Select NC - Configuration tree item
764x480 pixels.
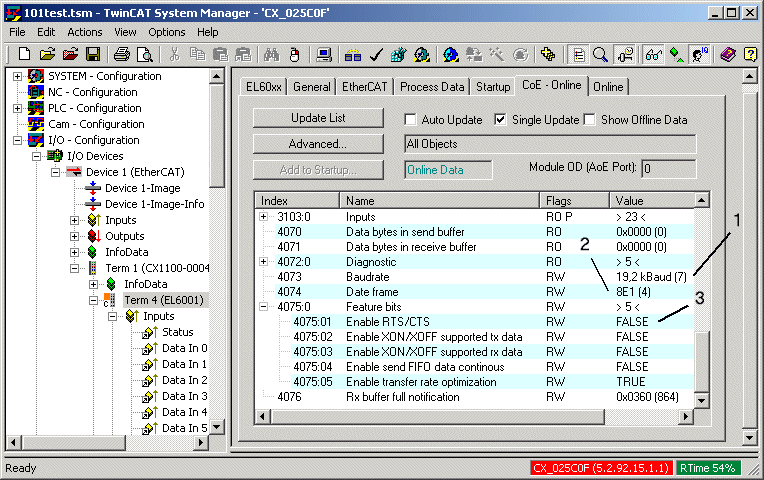click(x=93, y=92)
